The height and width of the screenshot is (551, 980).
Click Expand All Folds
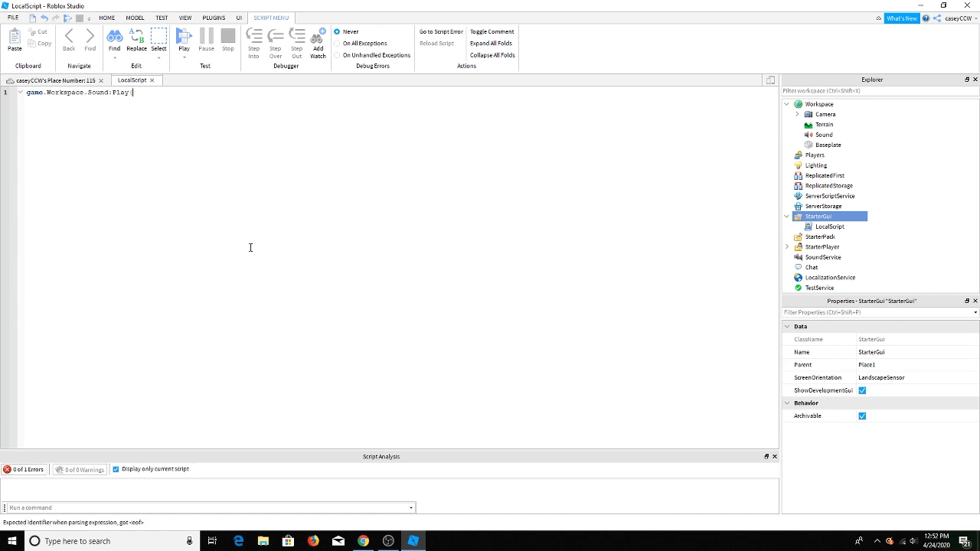(491, 44)
